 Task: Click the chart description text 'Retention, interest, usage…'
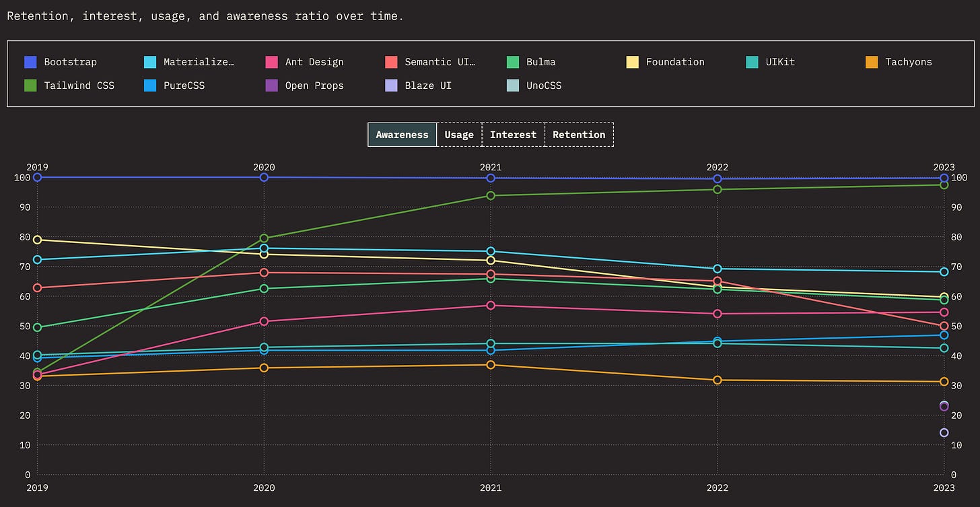(205, 15)
